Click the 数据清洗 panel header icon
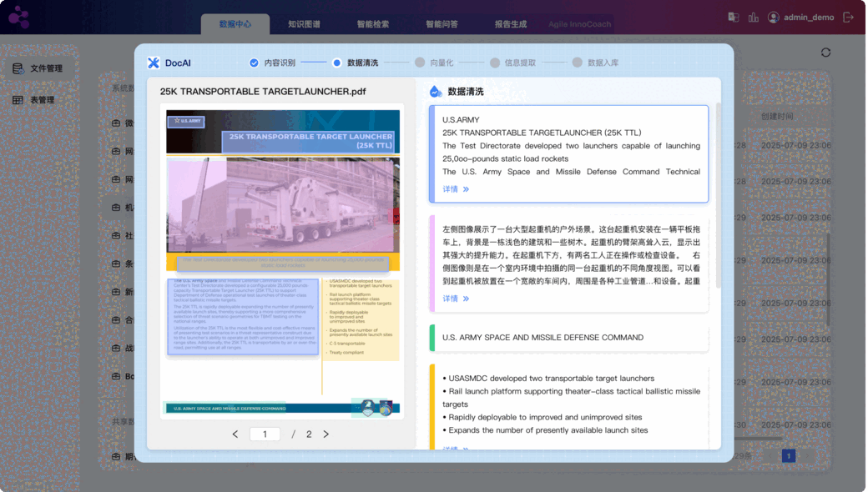 click(x=436, y=91)
